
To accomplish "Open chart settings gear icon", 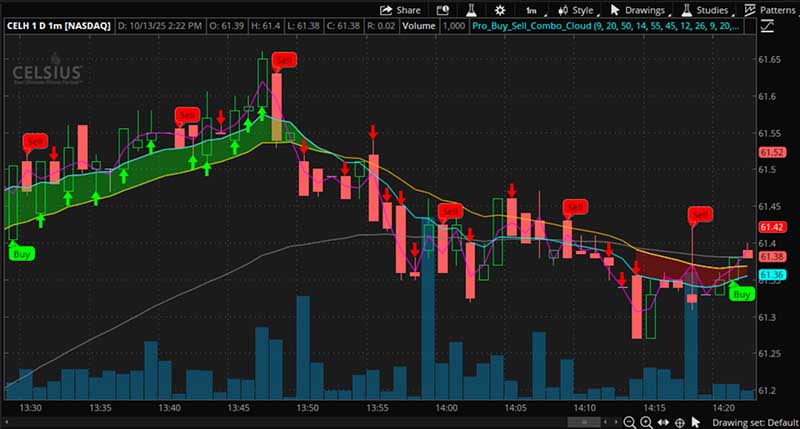I will pos(499,10).
